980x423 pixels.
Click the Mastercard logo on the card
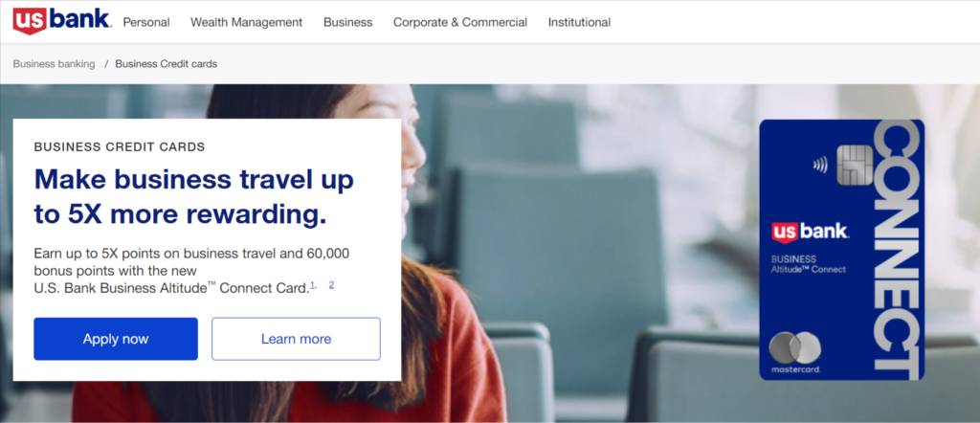(795, 353)
